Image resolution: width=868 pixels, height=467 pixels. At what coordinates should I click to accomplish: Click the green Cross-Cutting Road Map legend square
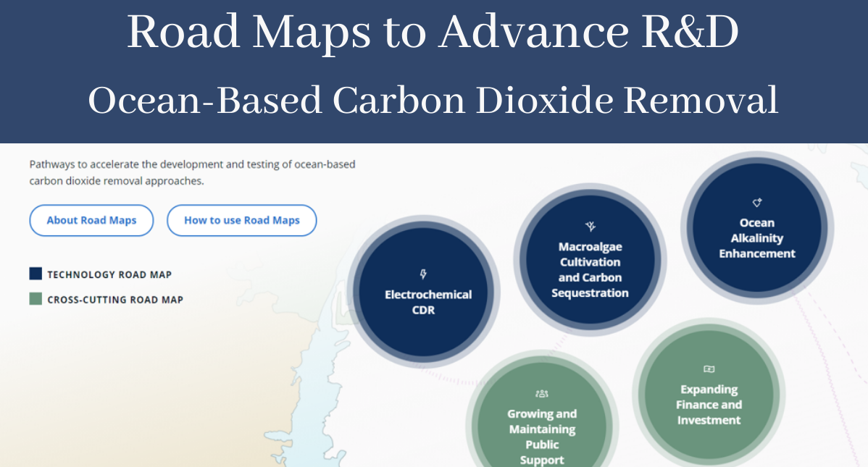[35, 298]
